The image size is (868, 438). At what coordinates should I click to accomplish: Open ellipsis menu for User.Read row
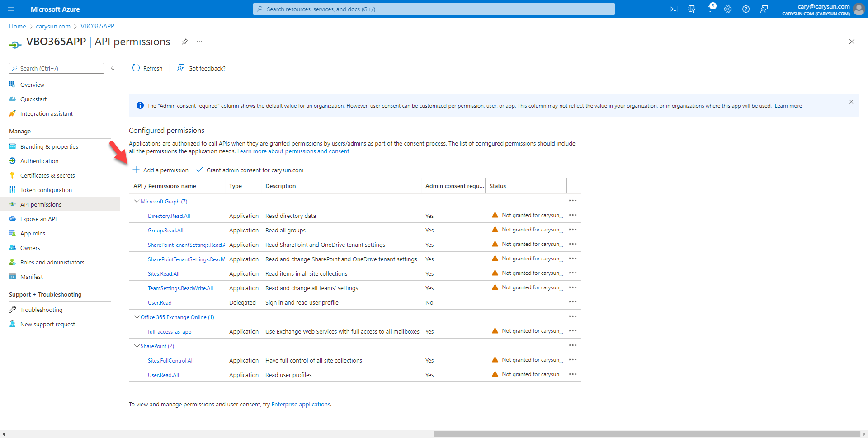tap(573, 302)
